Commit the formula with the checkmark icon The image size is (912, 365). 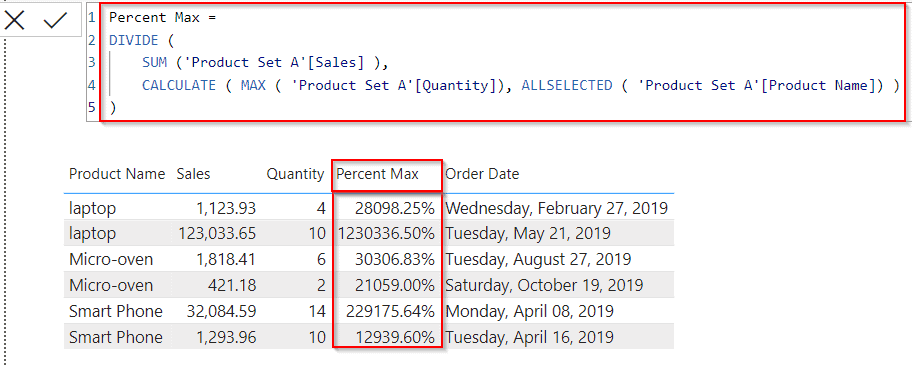56,20
